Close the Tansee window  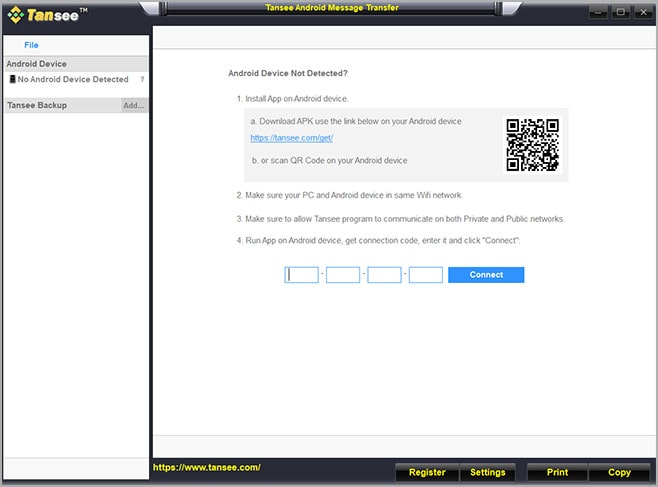[643, 12]
